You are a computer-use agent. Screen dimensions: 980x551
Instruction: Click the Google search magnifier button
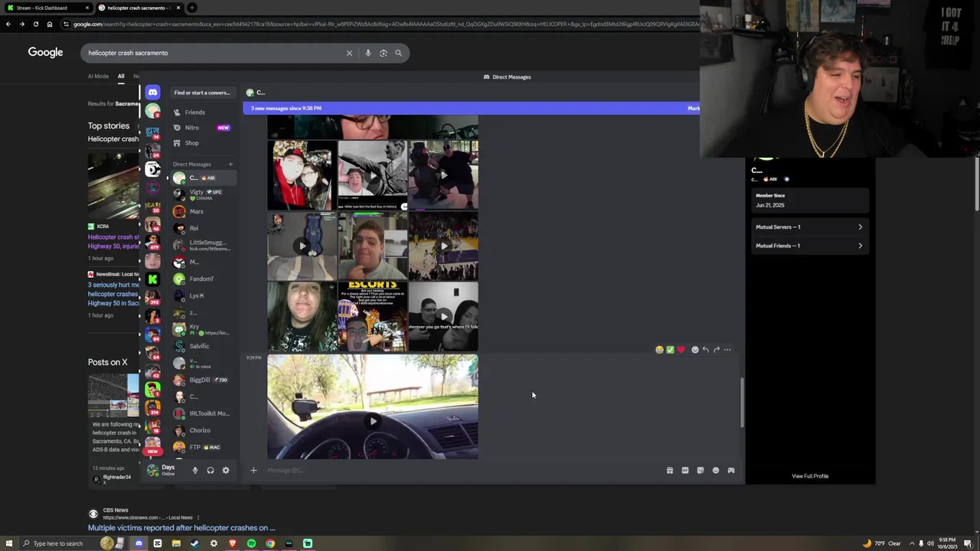coord(398,53)
